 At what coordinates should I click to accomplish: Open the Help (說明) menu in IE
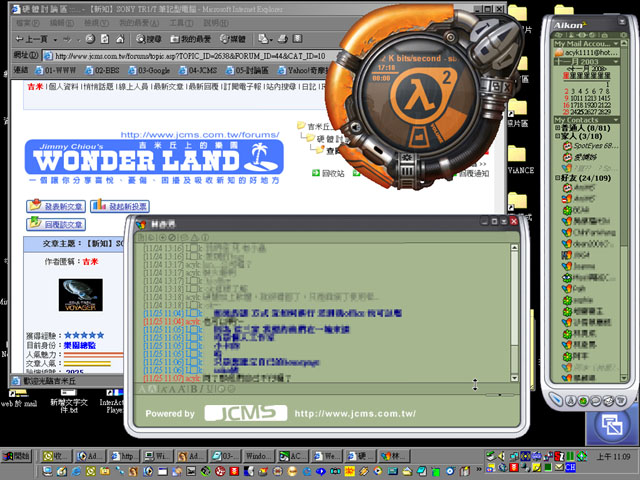tap(216, 23)
